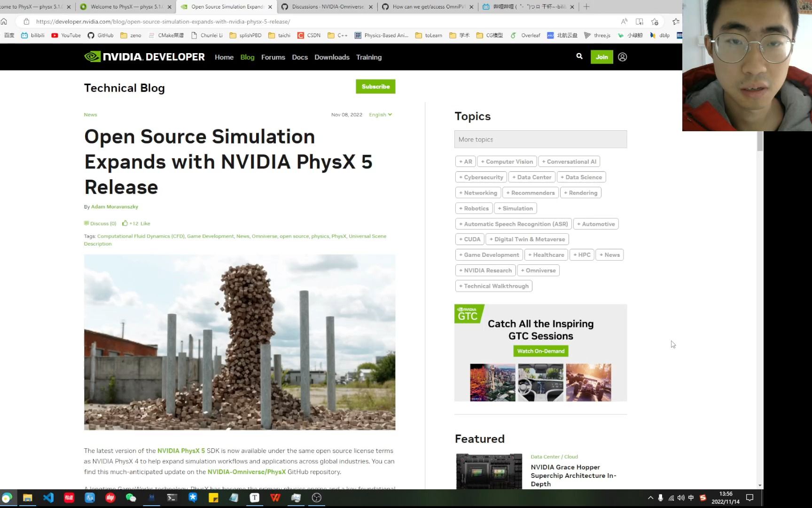Open the C++ bookmarks folder
The height and width of the screenshot is (508, 812).
(337, 35)
